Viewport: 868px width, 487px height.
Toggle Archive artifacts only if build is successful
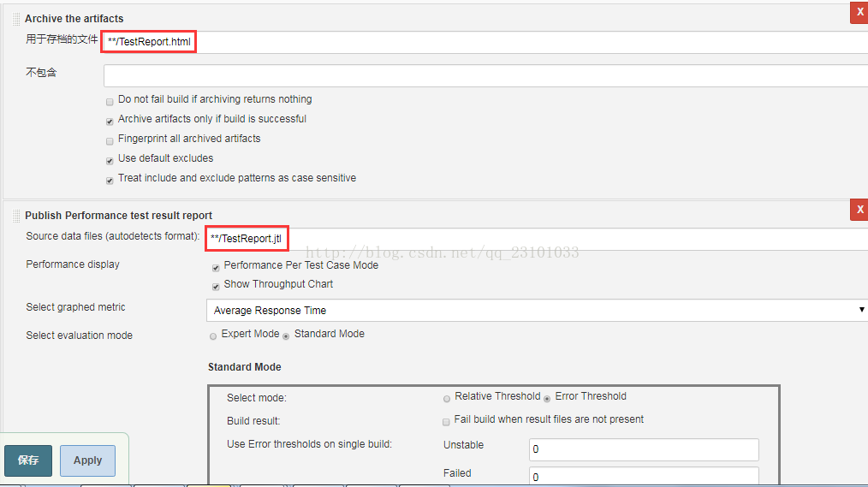(110, 122)
